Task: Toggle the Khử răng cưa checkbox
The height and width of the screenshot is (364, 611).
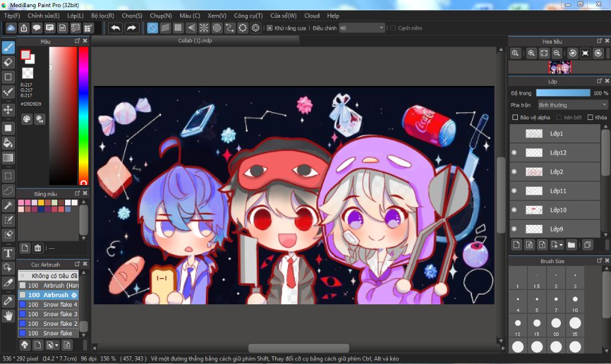Action: 270,28
